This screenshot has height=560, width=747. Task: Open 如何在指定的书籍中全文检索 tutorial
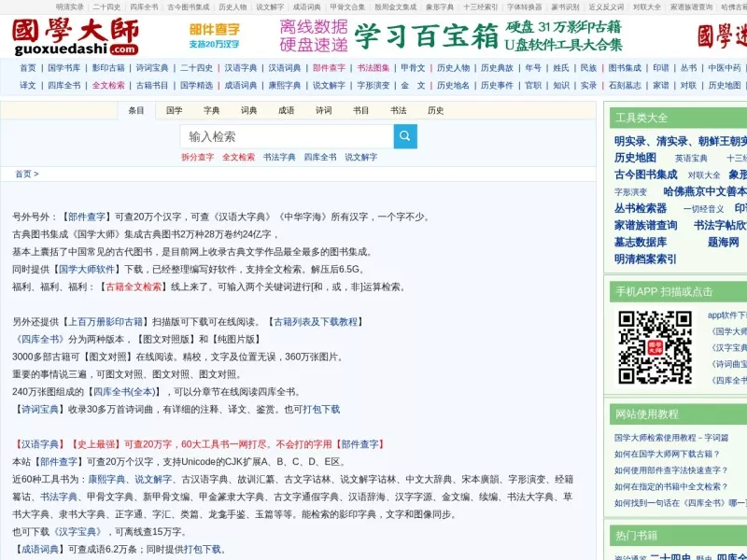[670, 486]
